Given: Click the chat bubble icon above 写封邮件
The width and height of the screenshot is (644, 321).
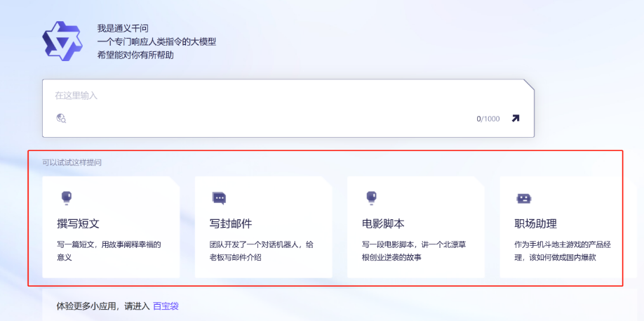Looking at the screenshot, I should point(219,198).
